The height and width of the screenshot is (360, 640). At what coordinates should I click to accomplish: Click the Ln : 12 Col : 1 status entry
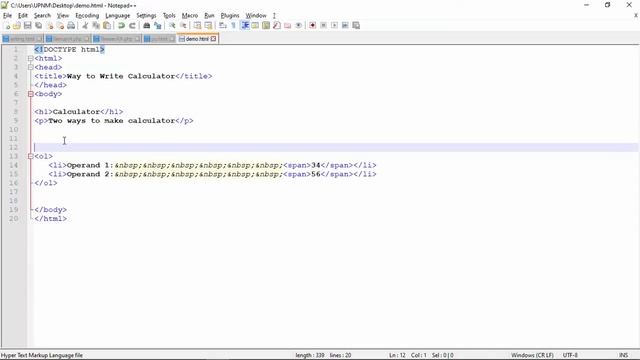coord(408,355)
